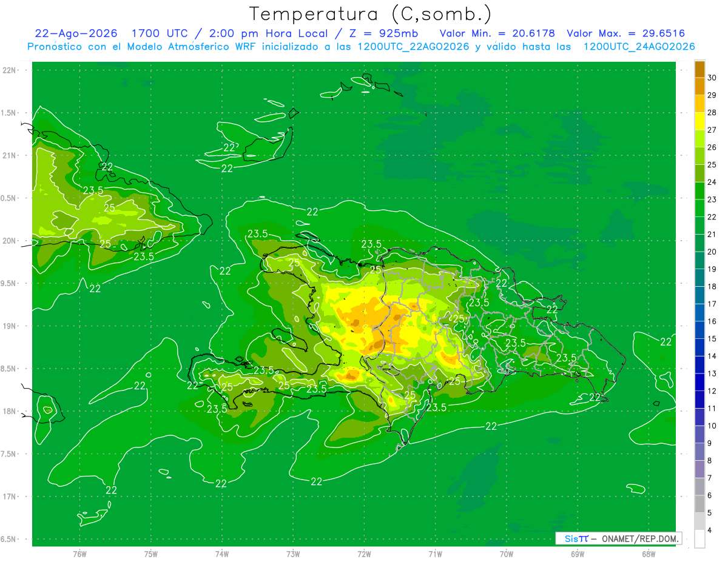Viewport: 728px width, 562px height.
Task: Click the '73W' longitude axis label
Action: 293,554
